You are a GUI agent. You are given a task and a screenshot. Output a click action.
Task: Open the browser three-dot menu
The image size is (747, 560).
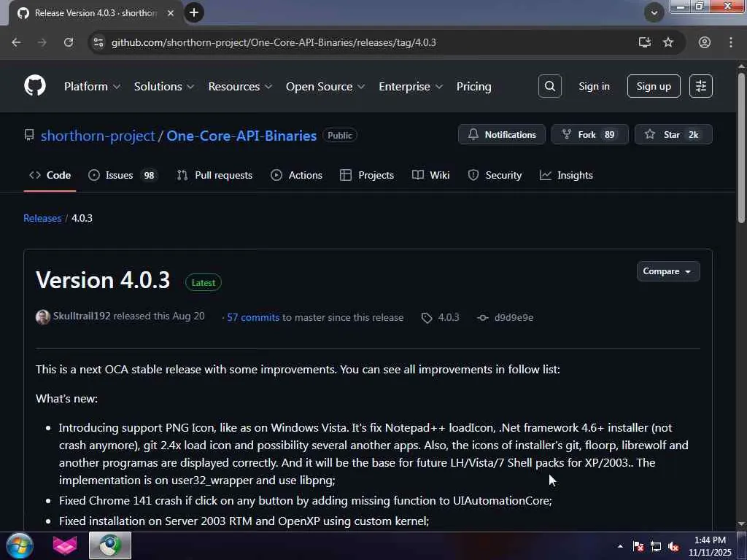coord(731,42)
